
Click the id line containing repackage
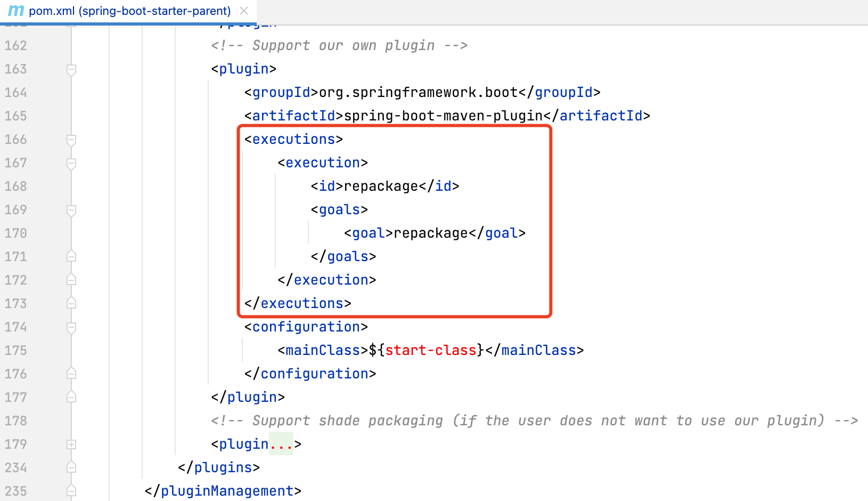(x=385, y=187)
